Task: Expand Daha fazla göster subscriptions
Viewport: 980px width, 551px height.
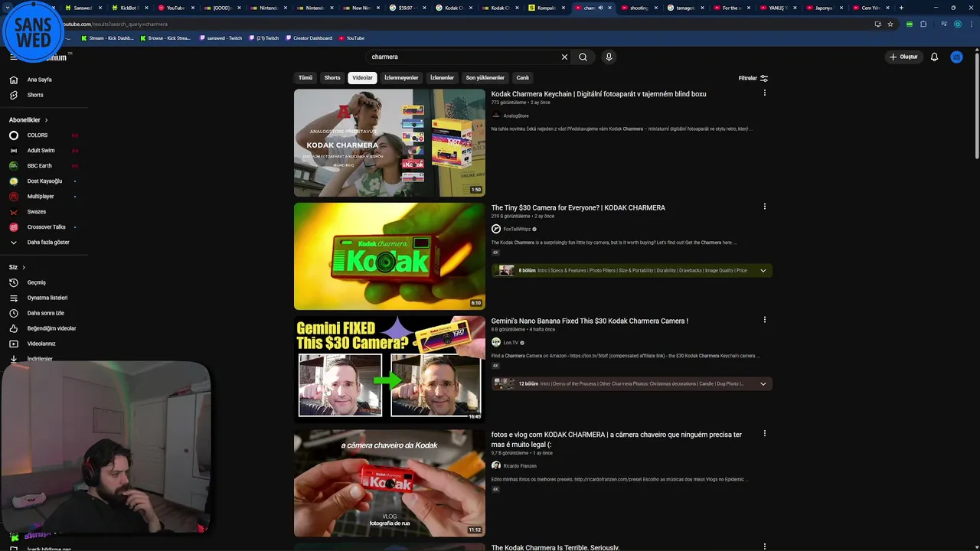Action: [48, 243]
